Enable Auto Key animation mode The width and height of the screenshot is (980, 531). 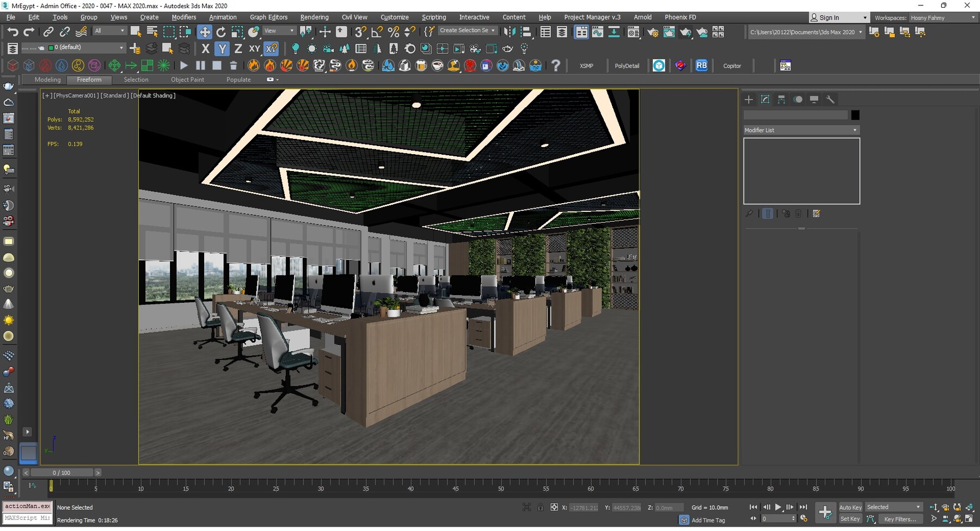click(x=850, y=507)
